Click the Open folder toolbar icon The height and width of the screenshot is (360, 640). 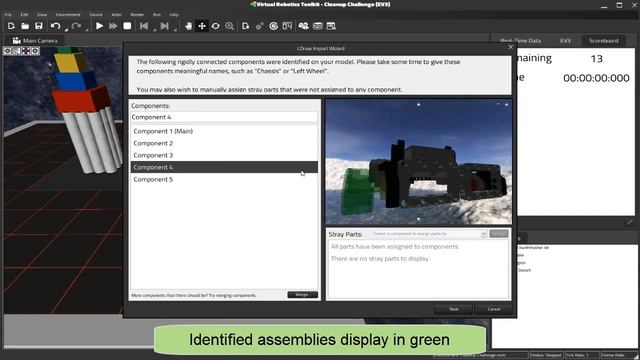(x=25, y=26)
